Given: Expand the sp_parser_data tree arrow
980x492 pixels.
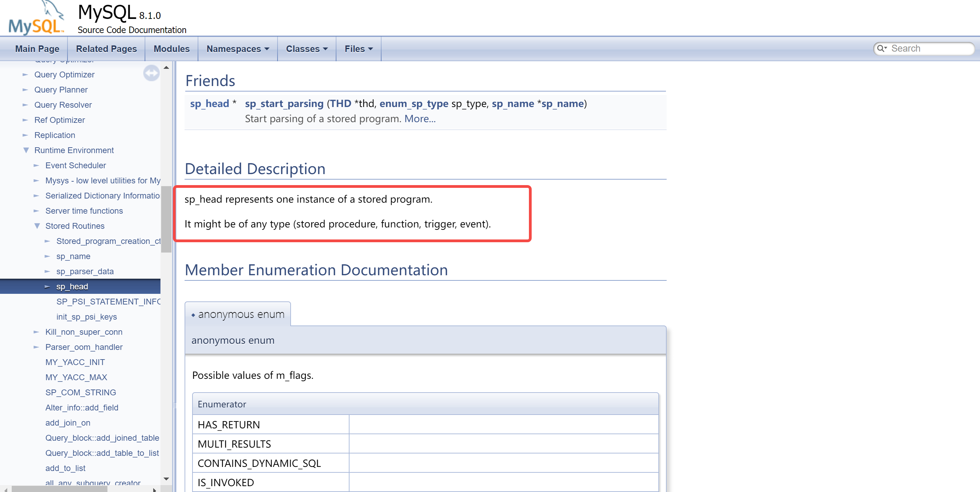Looking at the screenshot, I should coord(48,271).
